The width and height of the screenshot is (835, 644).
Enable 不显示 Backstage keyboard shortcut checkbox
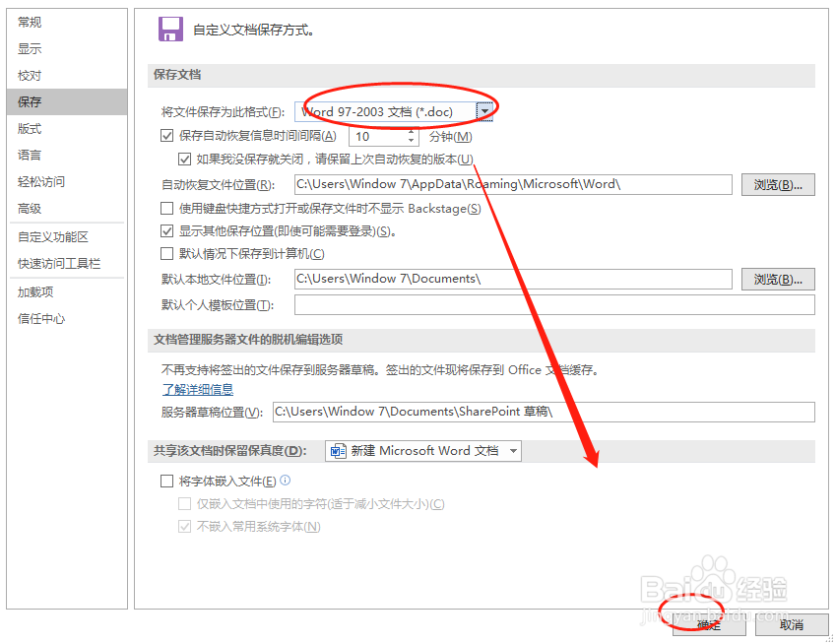(166, 208)
